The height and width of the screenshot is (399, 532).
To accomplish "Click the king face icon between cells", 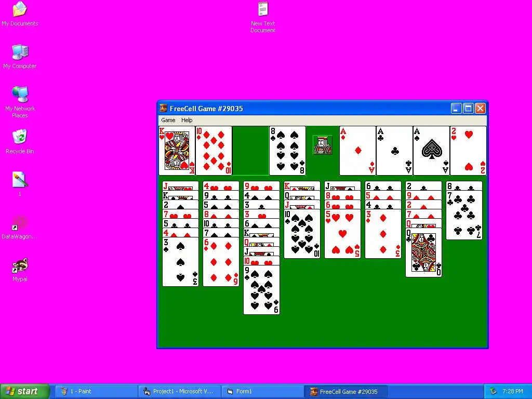I will tap(322, 145).
